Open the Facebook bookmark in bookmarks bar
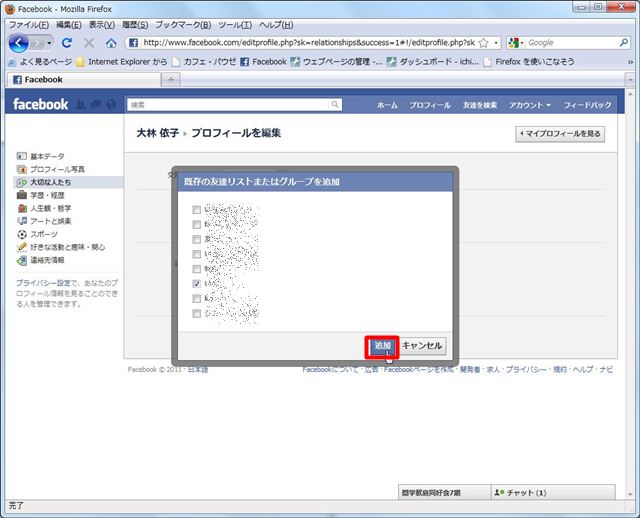This screenshot has height=518, width=640. 264,62
